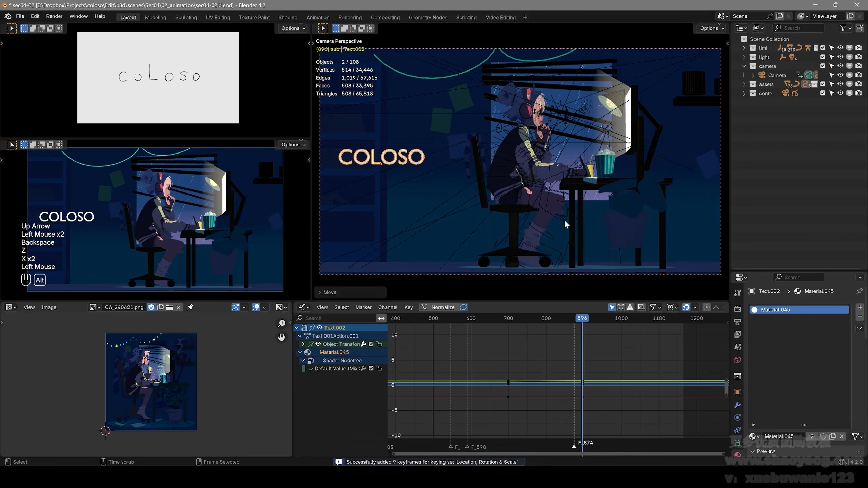Collapse the camera collection
The width and height of the screenshot is (868, 488).
coord(744,66)
